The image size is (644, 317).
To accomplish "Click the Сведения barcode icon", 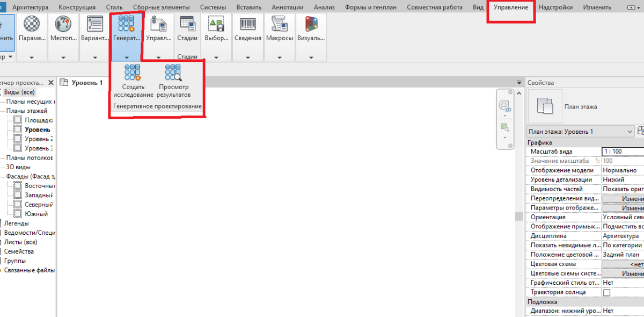I will pos(248,25).
